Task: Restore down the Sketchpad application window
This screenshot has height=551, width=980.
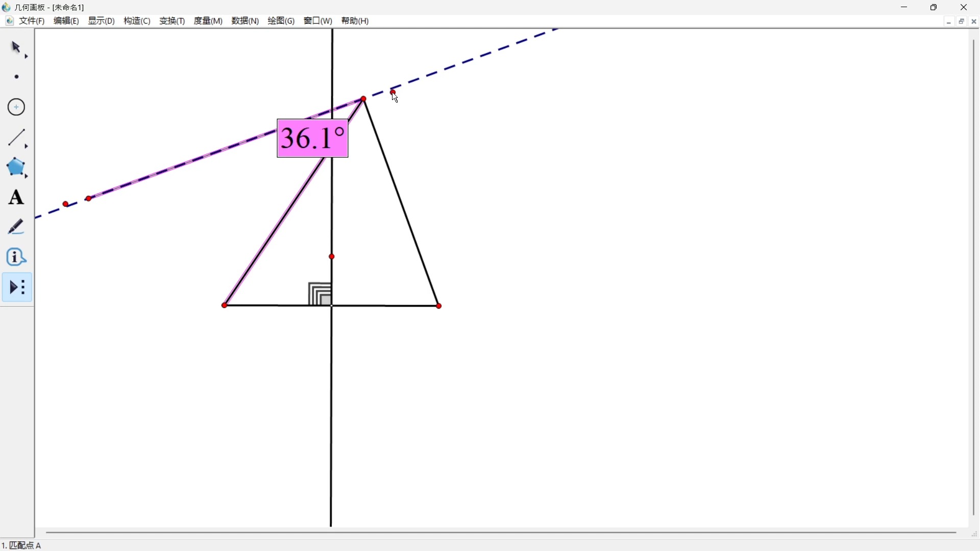Action: pos(934,7)
